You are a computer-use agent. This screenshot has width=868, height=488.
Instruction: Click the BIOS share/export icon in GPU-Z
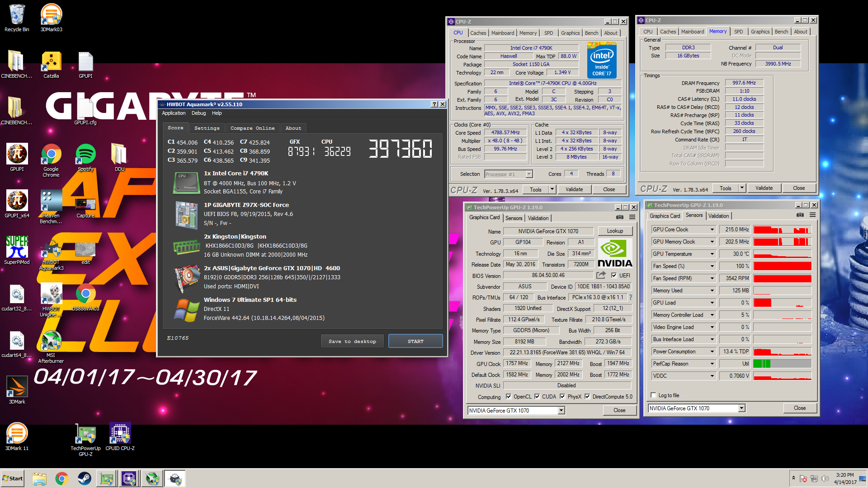point(601,275)
